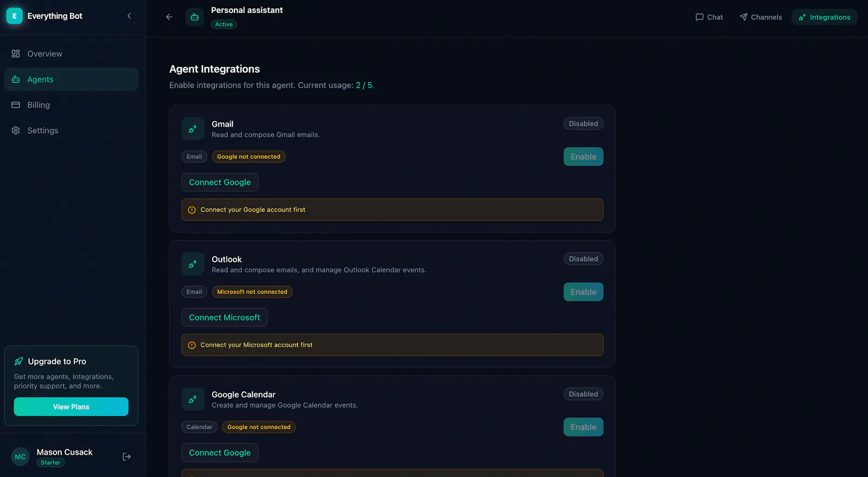Click Connect Microsoft under Outlook
The width and height of the screenshot is (868, 477).
225,317
